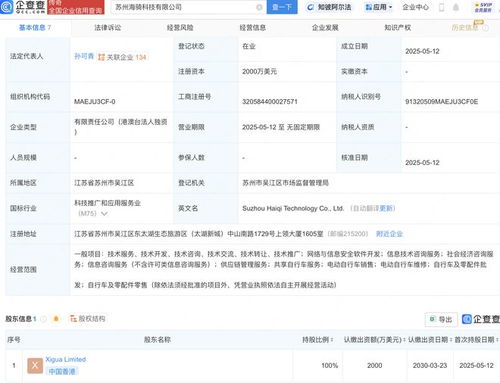Open 关联企业 134 link
500x383 pixels.
127,57
